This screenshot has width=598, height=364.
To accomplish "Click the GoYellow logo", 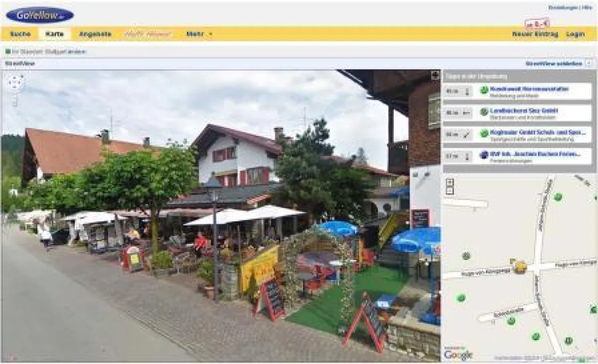I will (x=39, y=15).
